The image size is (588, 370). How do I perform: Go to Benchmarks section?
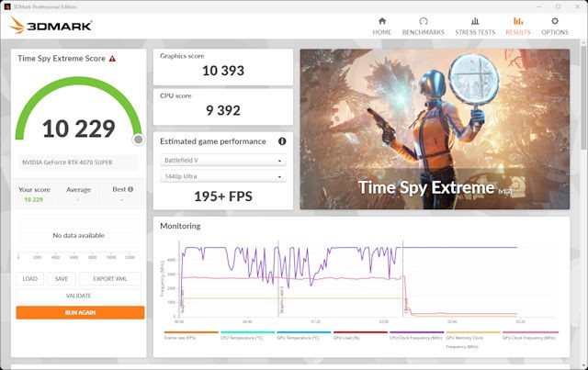click(x=423, y=27)
